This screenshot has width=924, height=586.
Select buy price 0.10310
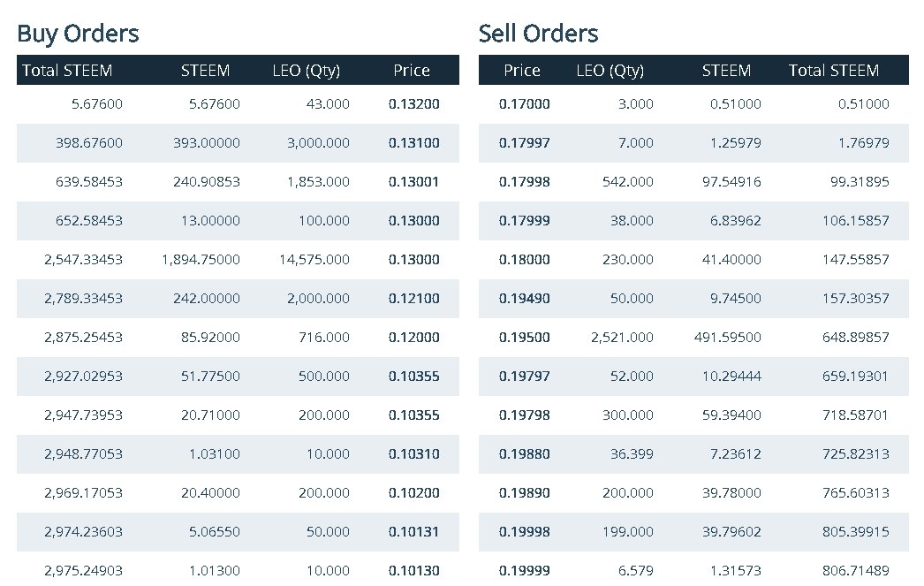[x=413, y=454]
